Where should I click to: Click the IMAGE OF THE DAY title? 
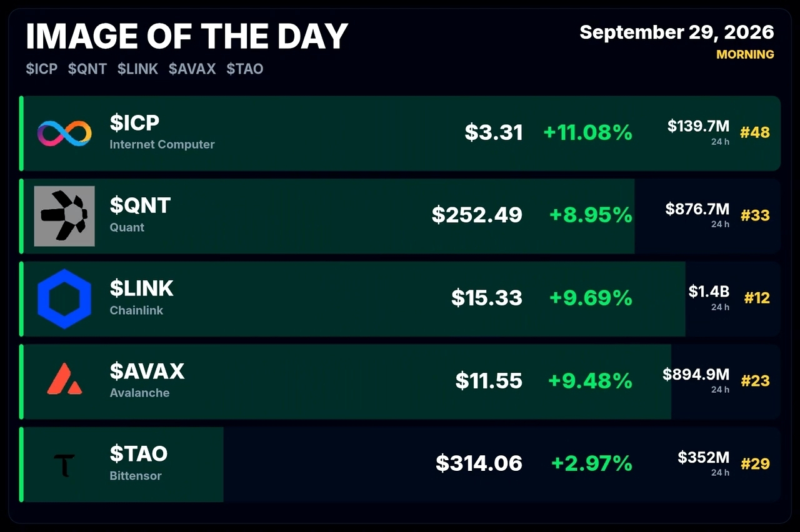click(187, 37)
